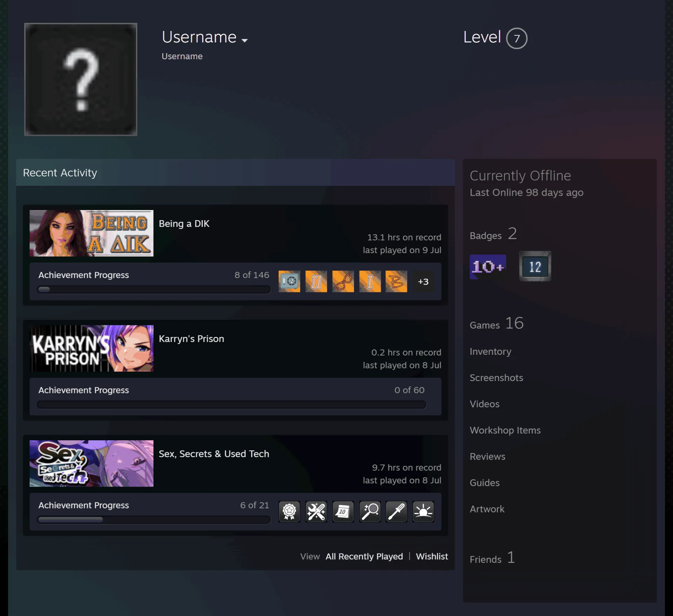The height and width of the screenshot is (616, 673).
Task: Click Being a DIK achievement progress bar
Action: 154,289
